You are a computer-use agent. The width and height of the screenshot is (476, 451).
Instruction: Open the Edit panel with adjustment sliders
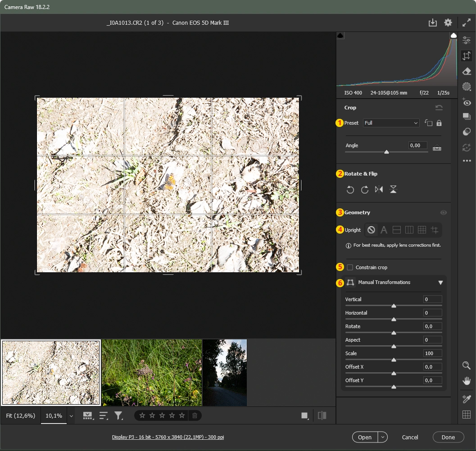point(467,40)
